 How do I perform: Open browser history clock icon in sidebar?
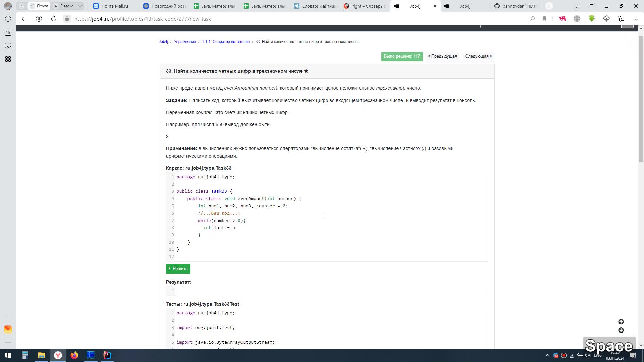point(8,19)
